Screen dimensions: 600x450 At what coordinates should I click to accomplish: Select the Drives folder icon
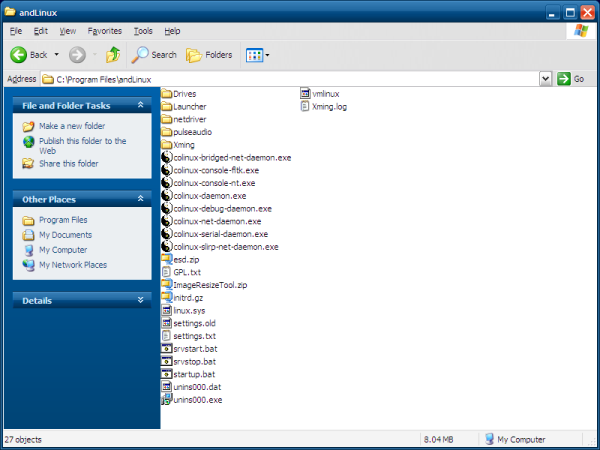[x=166, y=94]
